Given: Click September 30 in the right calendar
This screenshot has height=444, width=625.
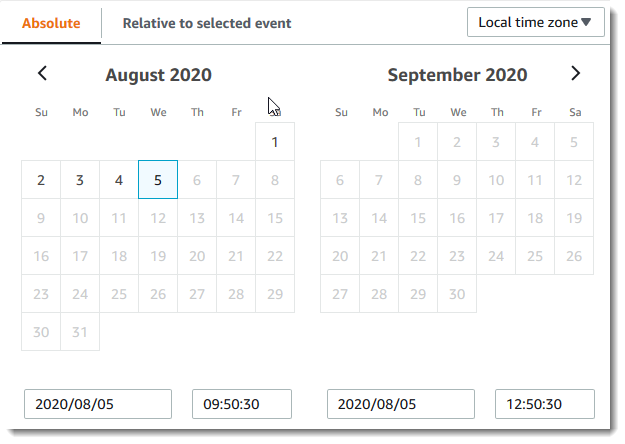Looking at the screenshot, I should tap(457, 294).
